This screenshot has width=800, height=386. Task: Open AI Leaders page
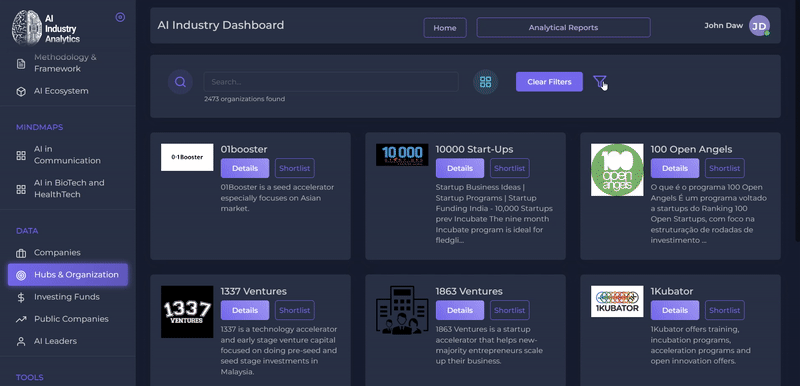tap(56, 341)
